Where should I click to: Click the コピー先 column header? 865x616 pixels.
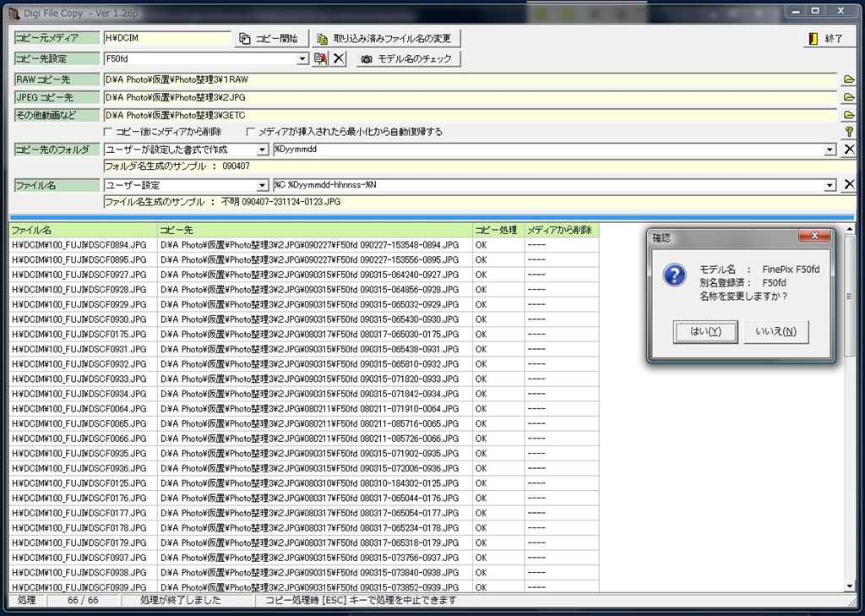tap(314, 230)
